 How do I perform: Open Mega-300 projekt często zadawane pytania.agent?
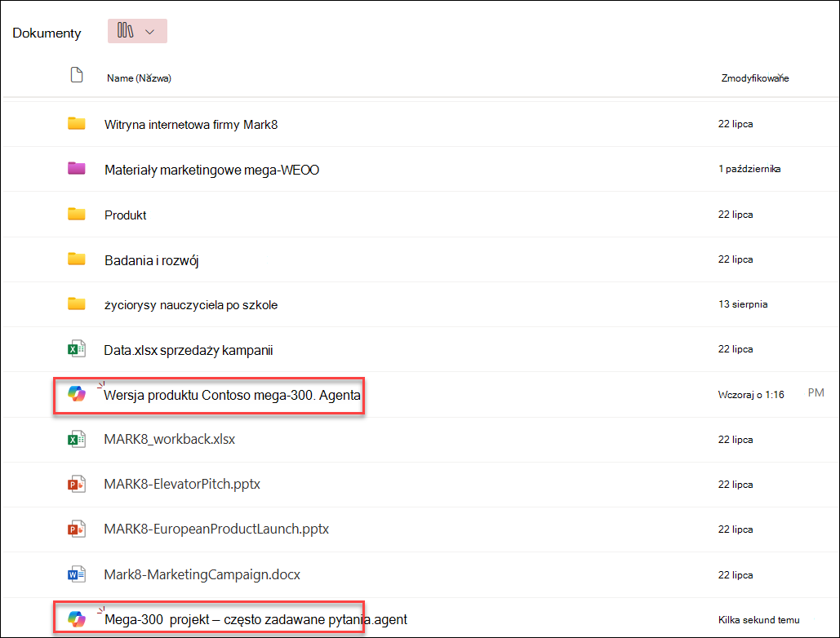coord(256,620)
